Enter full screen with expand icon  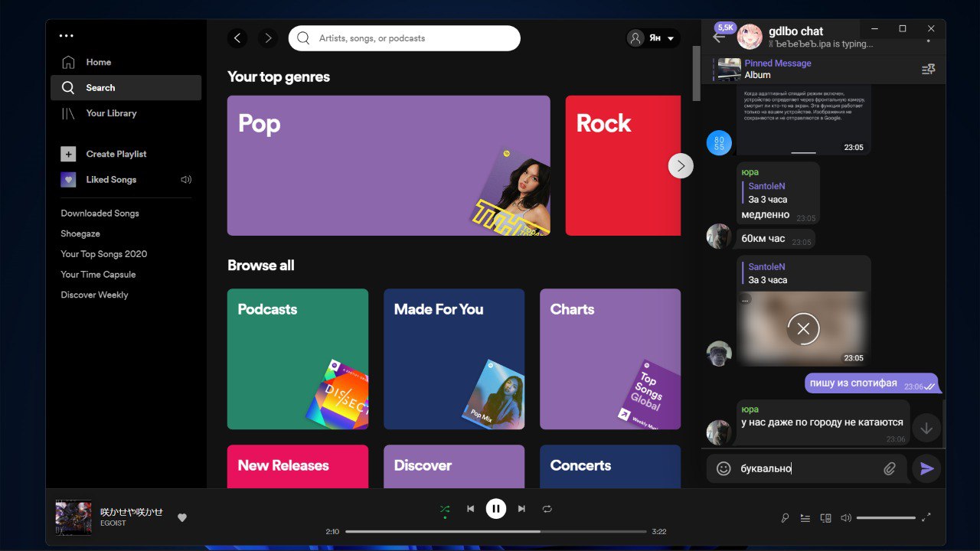926,517
